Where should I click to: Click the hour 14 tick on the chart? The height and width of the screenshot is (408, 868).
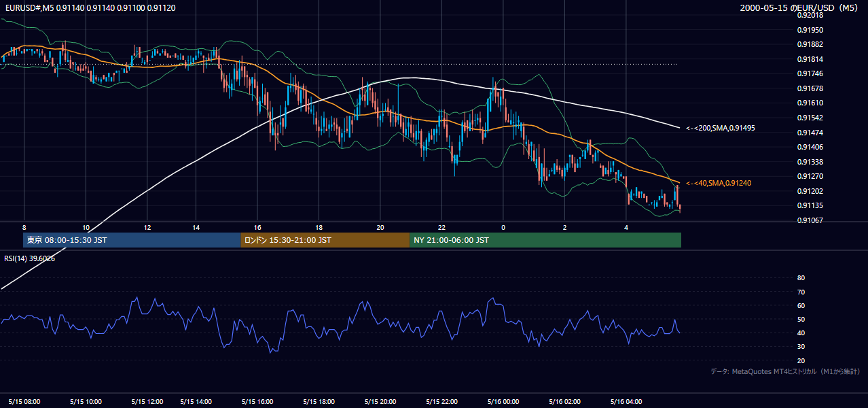[x=196, y=227]
